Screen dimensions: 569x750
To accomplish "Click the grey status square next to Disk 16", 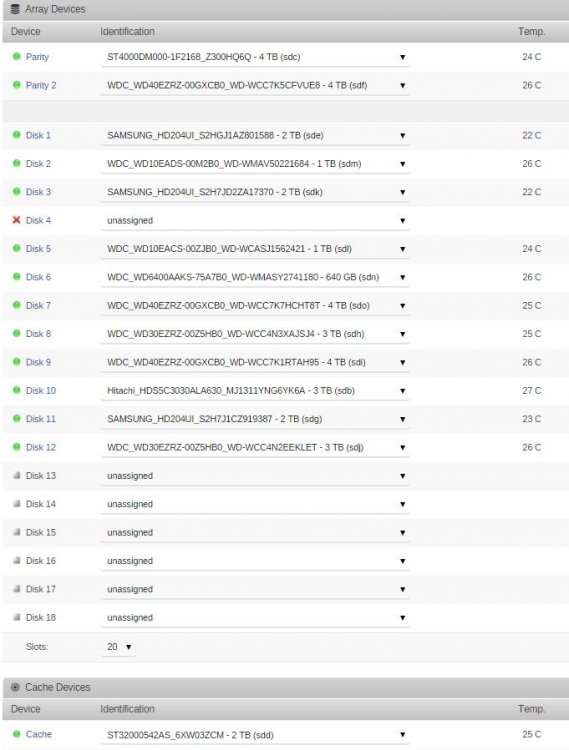I will point(17,560).
